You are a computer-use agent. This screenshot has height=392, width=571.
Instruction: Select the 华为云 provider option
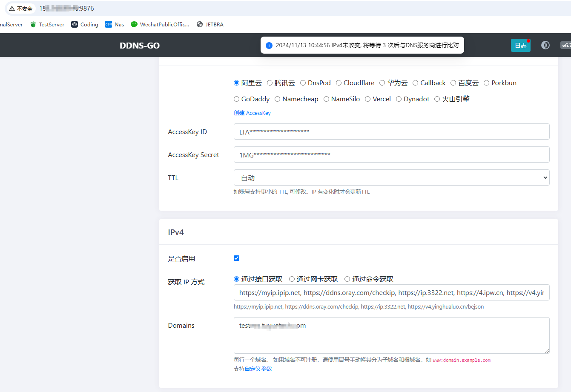pyautogui.click(x=382, y=83)
